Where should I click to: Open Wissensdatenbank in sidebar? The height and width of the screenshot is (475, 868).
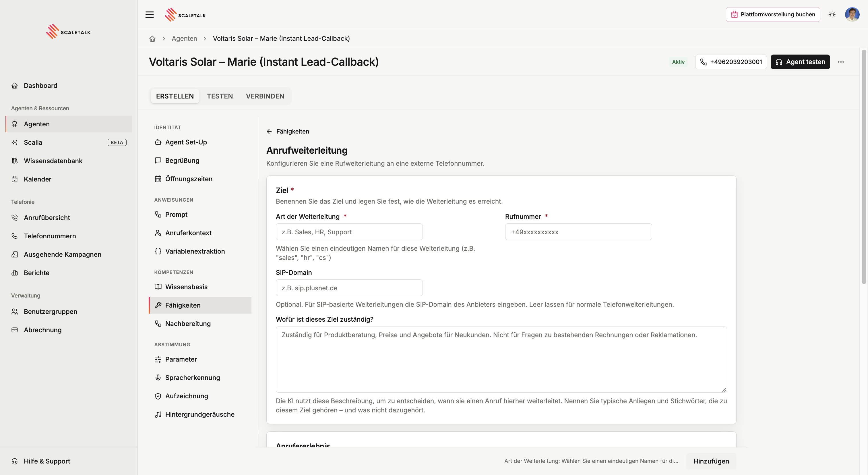69,161
